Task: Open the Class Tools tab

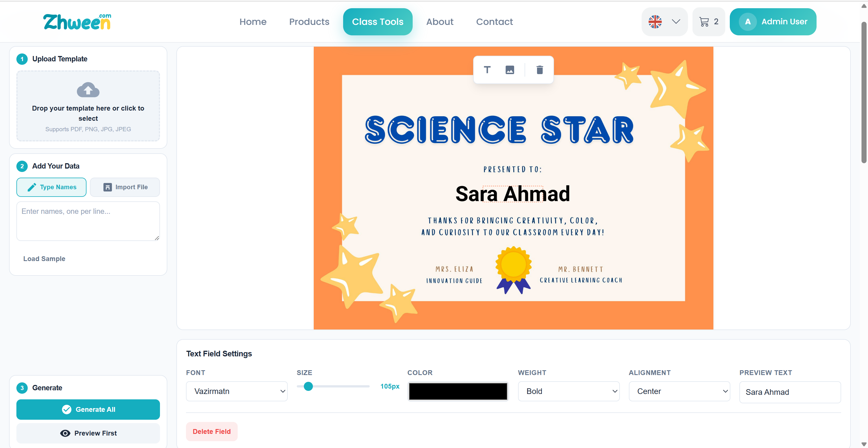Action: pos(377,22)
